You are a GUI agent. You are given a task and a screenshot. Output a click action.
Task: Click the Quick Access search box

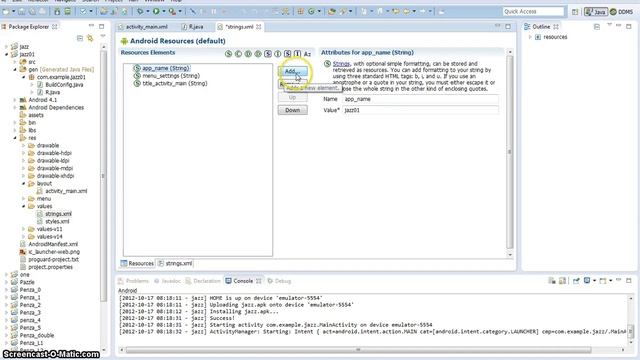click(533, 11)
